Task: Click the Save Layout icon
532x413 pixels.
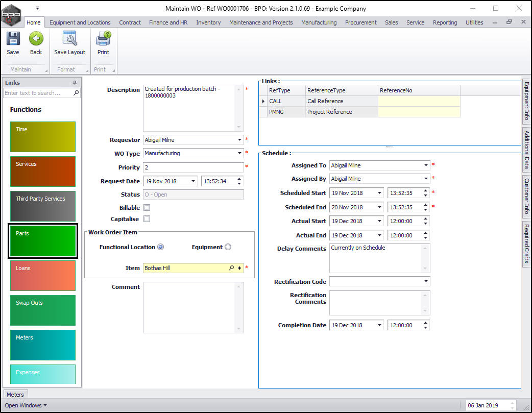Action: click(69, 39)
